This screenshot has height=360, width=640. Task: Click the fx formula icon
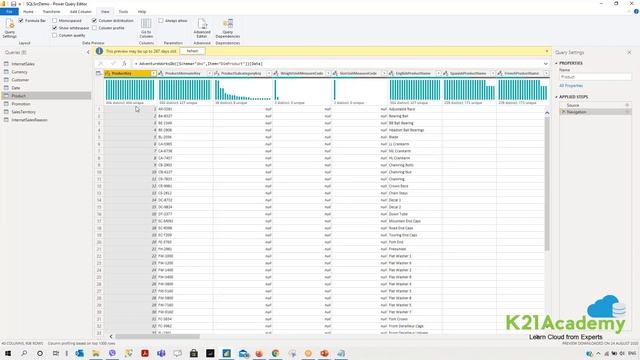(124, 64)
